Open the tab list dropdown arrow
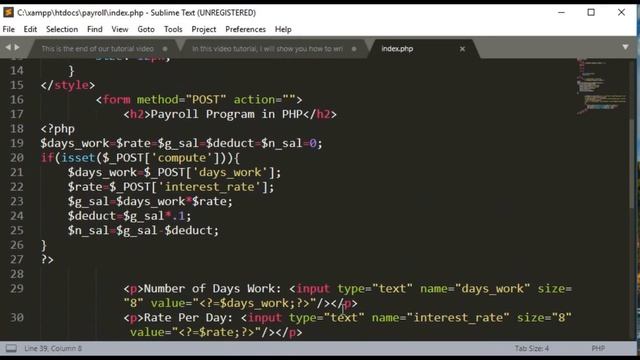The width and height of the screenshot is (640, 360). point(625,47)
